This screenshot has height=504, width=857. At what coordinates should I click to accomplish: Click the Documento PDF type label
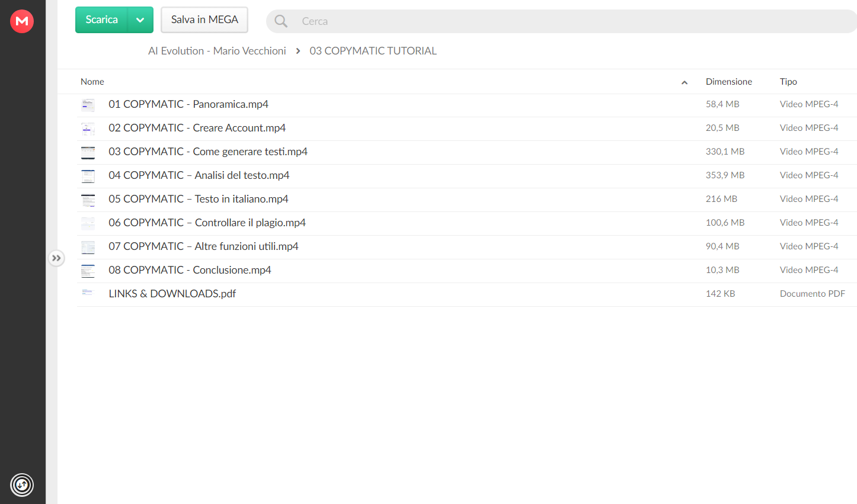(x=813, y=294)
